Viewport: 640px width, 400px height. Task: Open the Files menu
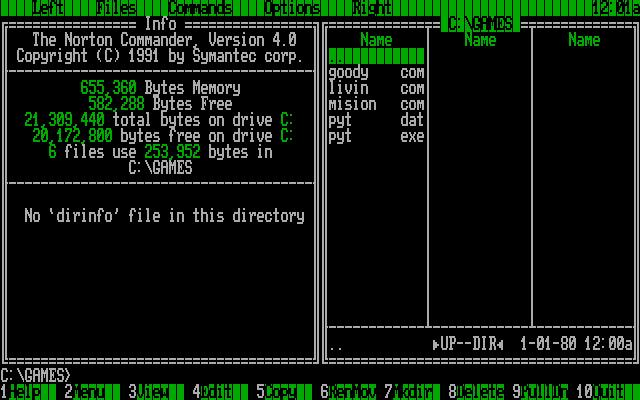coord(118,8)
